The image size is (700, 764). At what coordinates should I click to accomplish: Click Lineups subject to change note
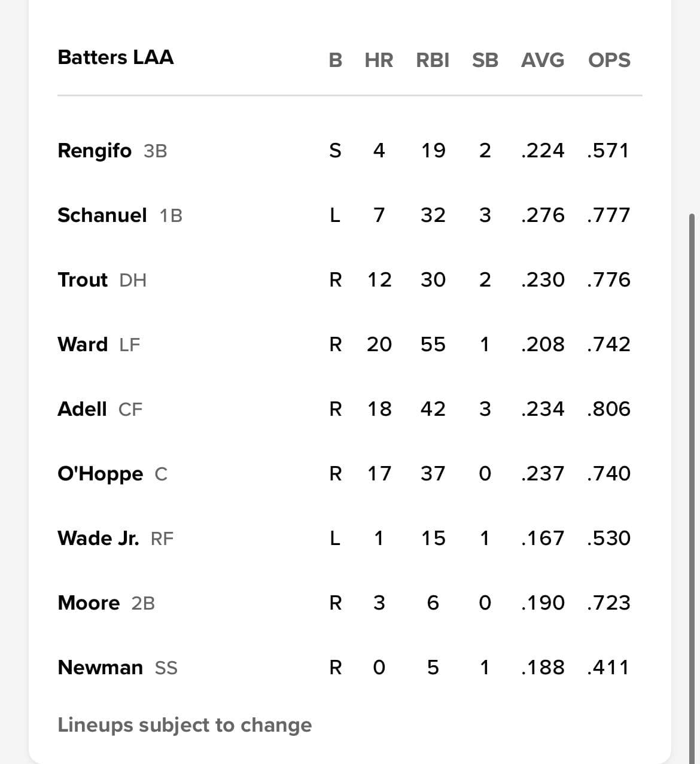pos(184,725)
